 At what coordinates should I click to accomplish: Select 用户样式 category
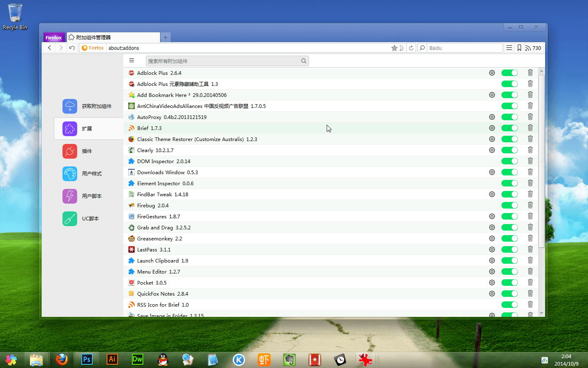click(89, 174)
